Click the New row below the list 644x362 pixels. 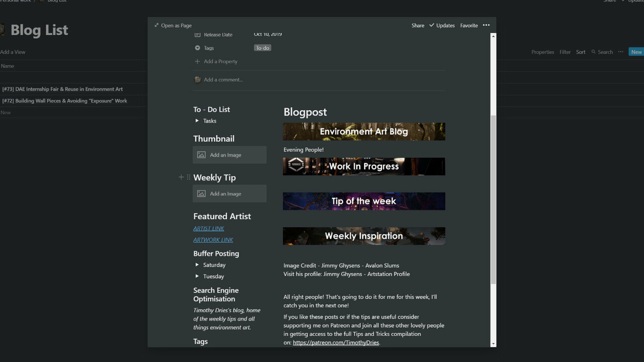(6, 113)
